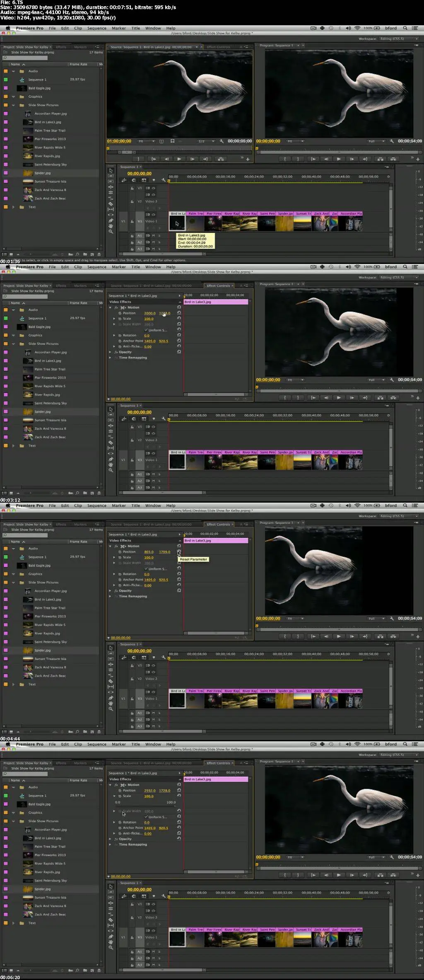In the 00:03:12 frame, click the Wi-Fi menu icon
This screenshot has width=424, height=980.
[357, 267]
